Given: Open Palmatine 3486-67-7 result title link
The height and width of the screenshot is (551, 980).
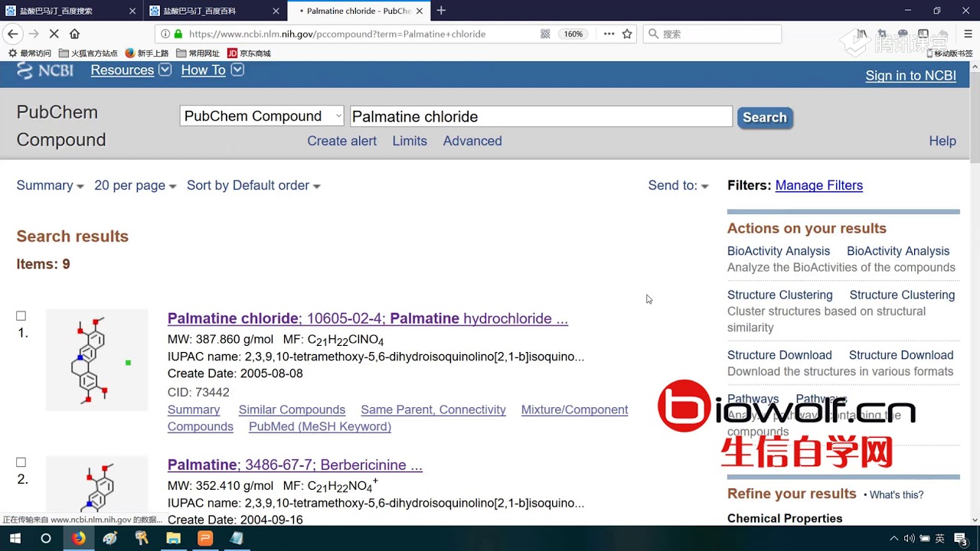Looking at the screenshot, I should [x=295, y=465].
